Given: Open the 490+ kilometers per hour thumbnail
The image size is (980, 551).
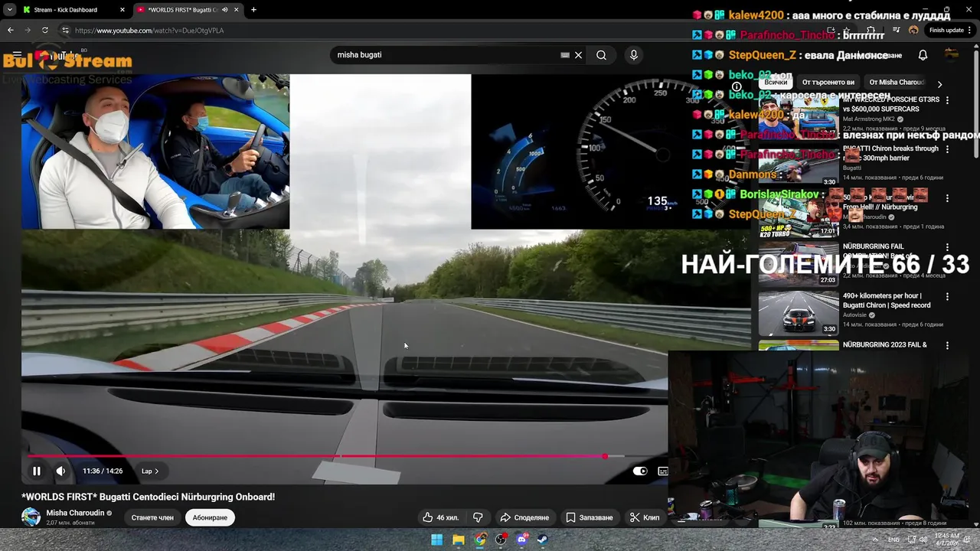Looking at the screenshot, I should (x=799, y=312).
